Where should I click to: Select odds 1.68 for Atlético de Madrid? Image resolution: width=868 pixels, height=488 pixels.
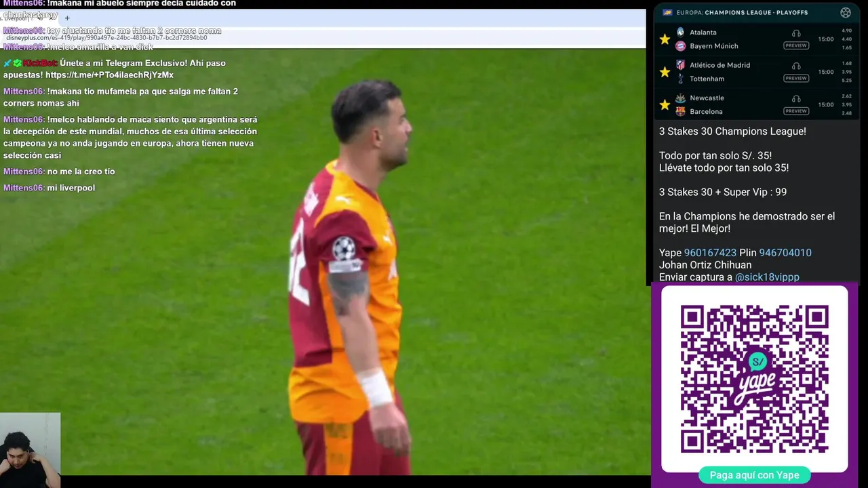tap(846, 63)
